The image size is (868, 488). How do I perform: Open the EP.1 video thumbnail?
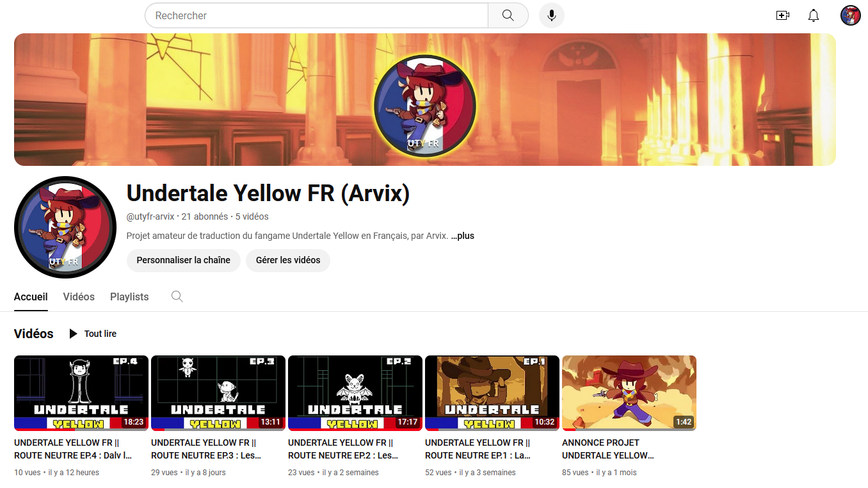[492, 393]
